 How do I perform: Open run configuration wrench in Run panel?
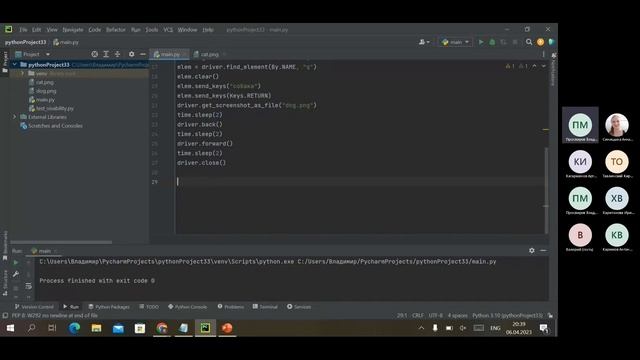point(16,274)
